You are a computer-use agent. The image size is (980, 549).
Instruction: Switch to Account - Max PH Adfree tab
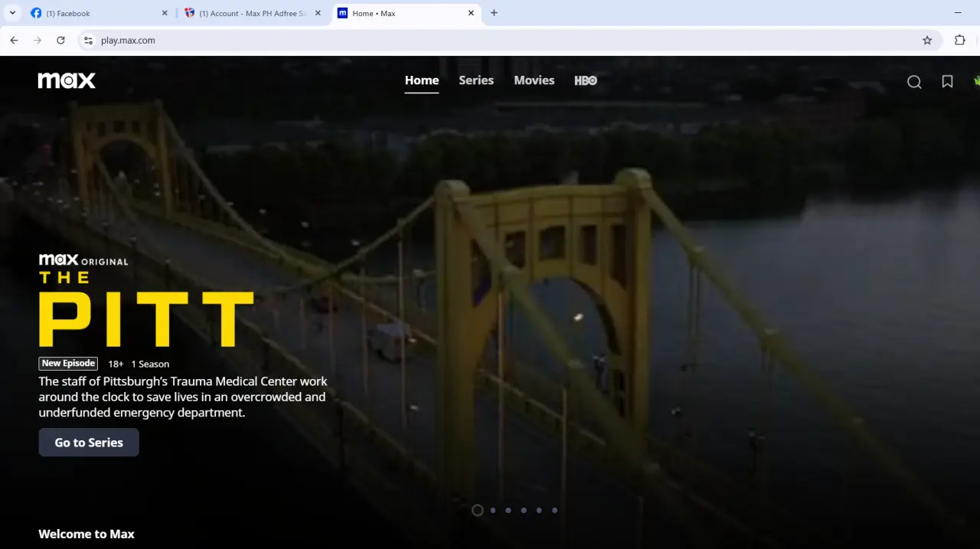click(253, 13)
